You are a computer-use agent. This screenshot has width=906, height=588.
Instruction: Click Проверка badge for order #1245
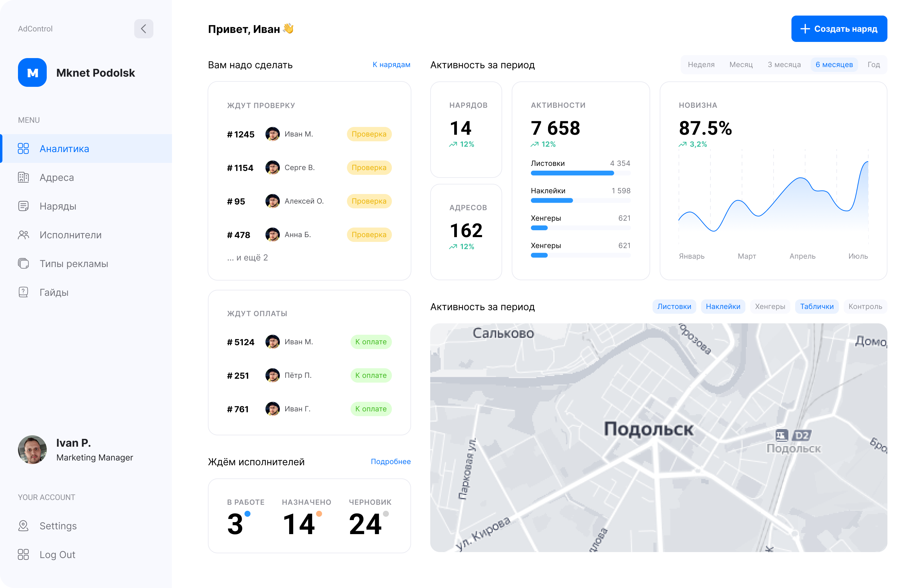pos(369,134)
